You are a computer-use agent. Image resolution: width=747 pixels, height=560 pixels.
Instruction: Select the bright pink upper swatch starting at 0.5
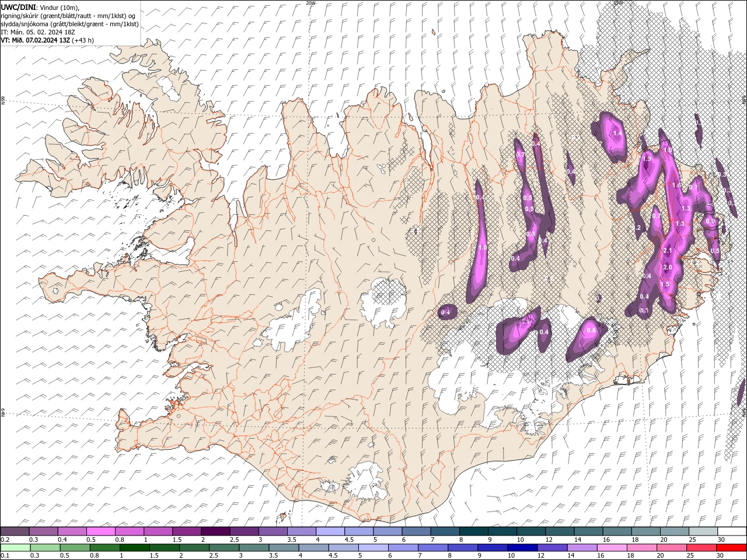pos(100,531)
